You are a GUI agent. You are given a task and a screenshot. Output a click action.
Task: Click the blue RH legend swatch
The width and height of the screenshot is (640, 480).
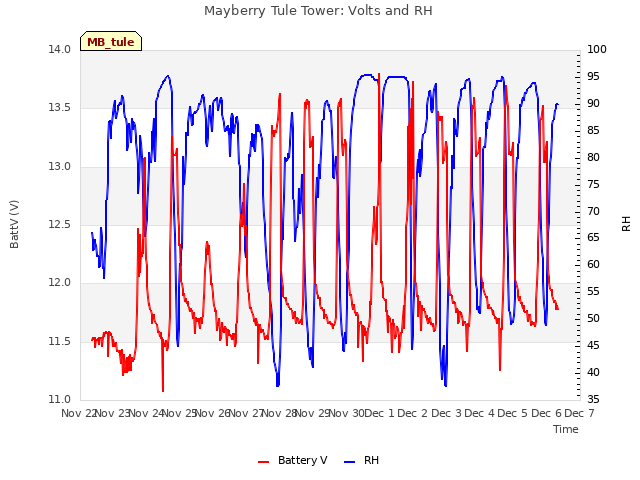350,462
